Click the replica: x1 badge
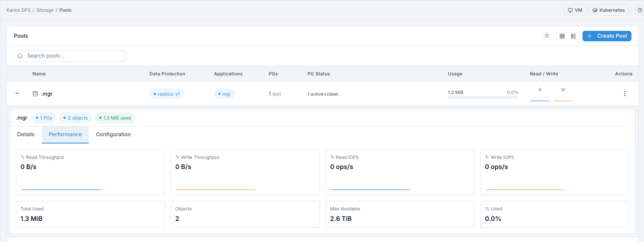This screenshot has width=644, height=242. 166,94
